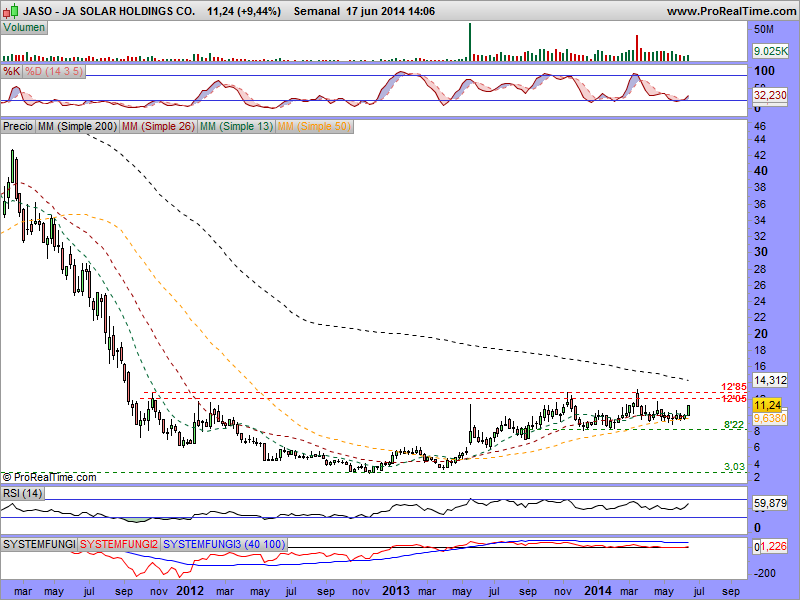This screenshot has width=800, height=600.
Task: Click the 17 jun 2014 14:06 timestamp
Action: [390, 11]
